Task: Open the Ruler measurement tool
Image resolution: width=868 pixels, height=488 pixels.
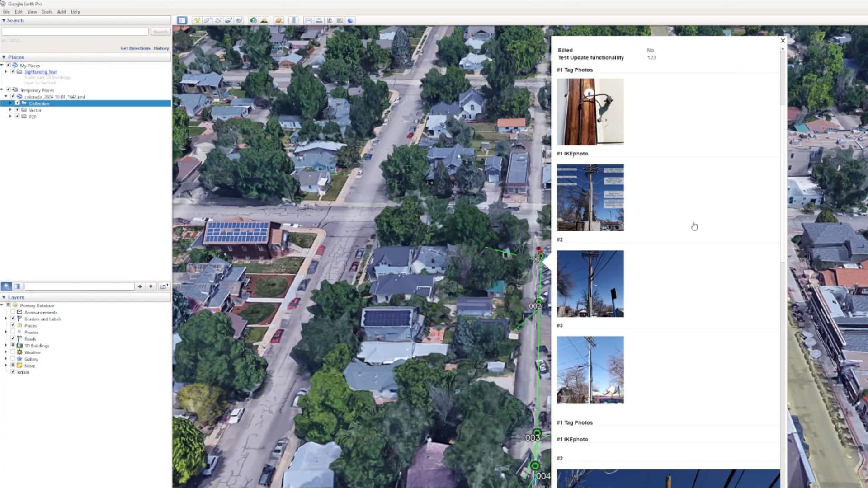Action: [x=293, y=20]
